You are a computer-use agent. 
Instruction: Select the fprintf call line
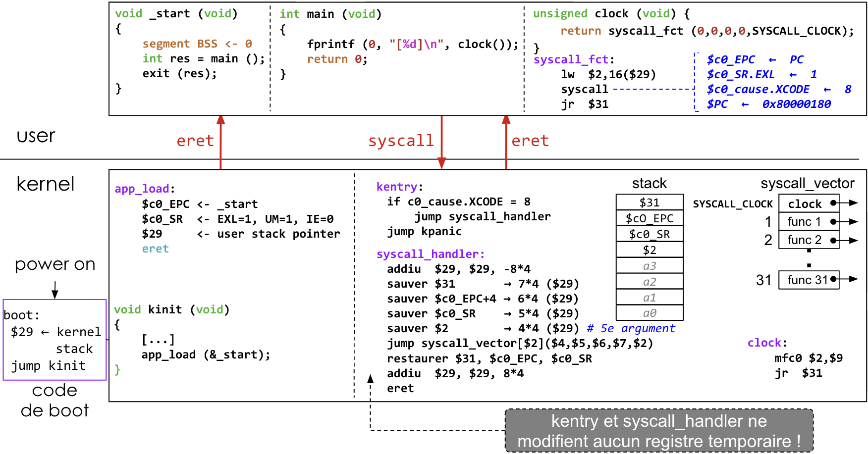pos(413,45)
